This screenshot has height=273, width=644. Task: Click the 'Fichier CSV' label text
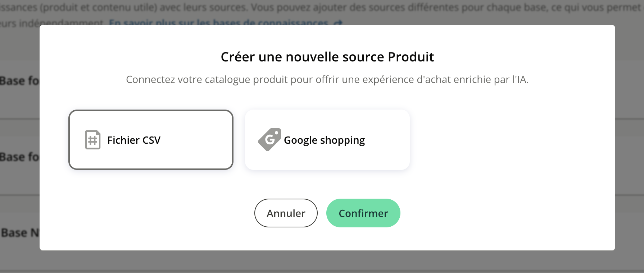tap(134, 140)
